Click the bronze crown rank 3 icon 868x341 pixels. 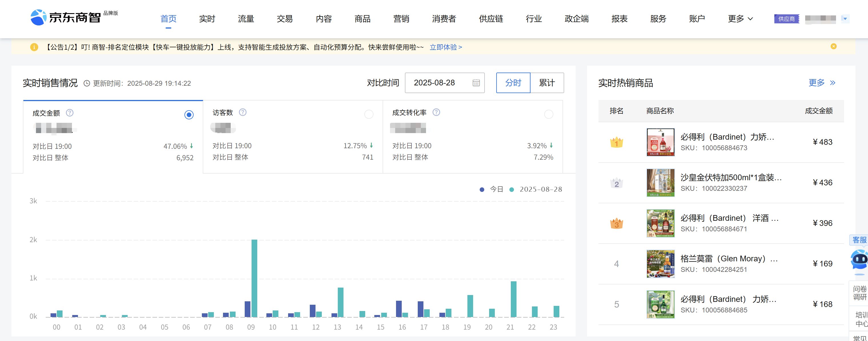coord(616,223)
